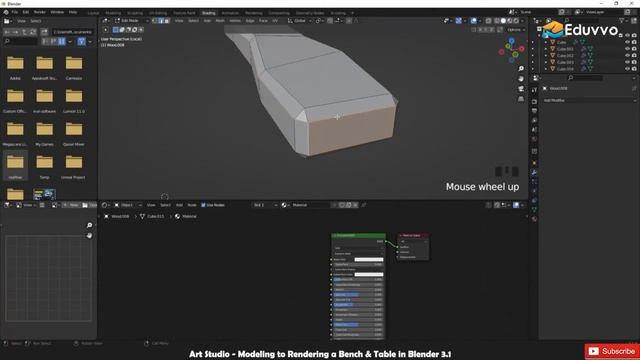Open the Material properties tab
Image resolution: width=640 pixels, height=360 pixels.
click(534, 219)
